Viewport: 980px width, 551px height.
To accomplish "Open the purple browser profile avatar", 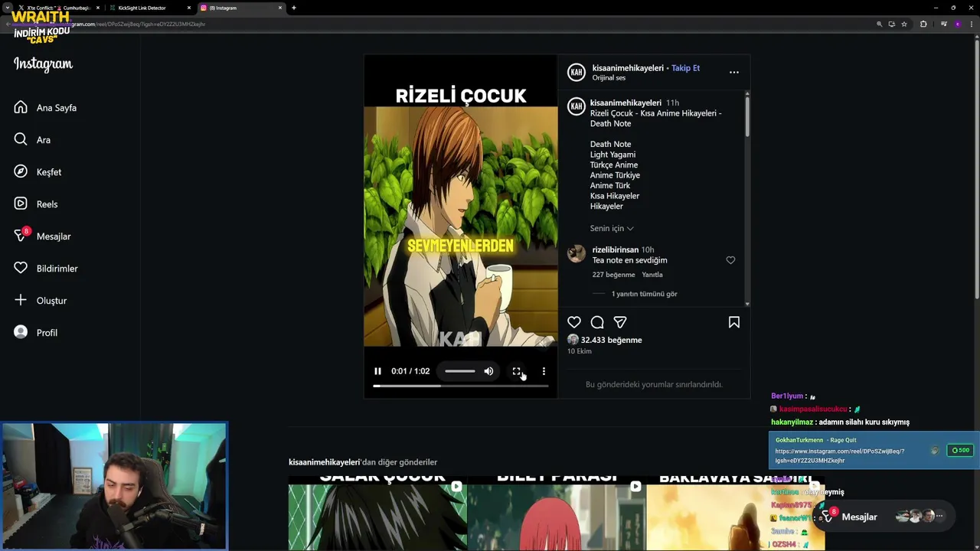I will 957,24.
